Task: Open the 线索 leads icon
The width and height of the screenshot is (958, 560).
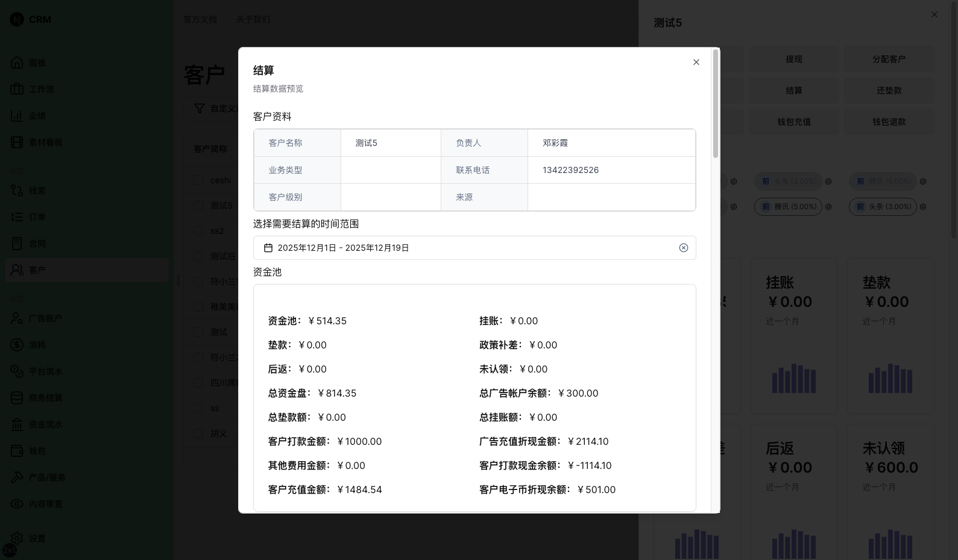Action: click(x=17, y=190)
